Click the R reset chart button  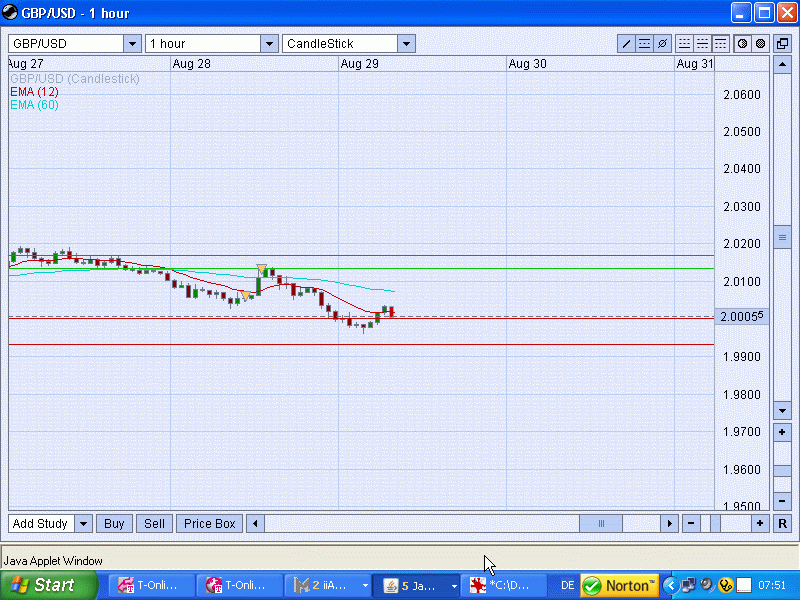tap(782, 523)
